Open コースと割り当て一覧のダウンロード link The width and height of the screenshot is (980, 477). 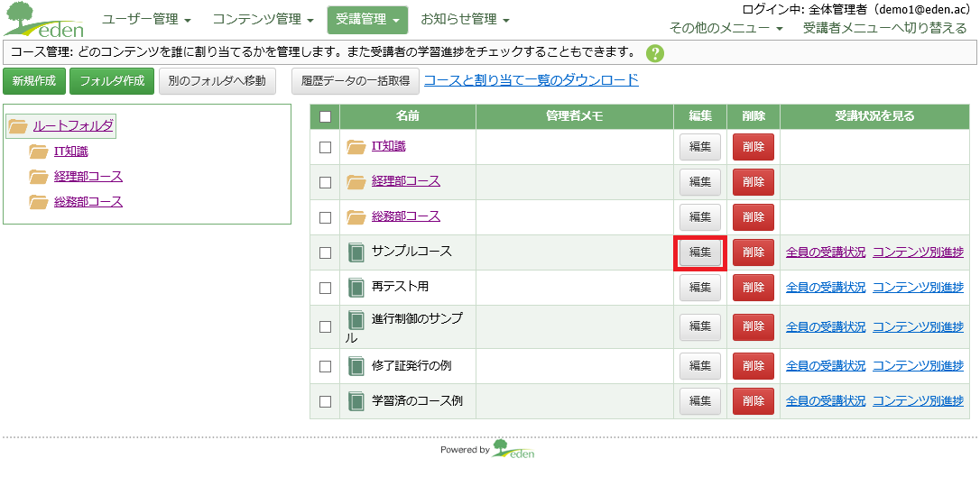532,80
